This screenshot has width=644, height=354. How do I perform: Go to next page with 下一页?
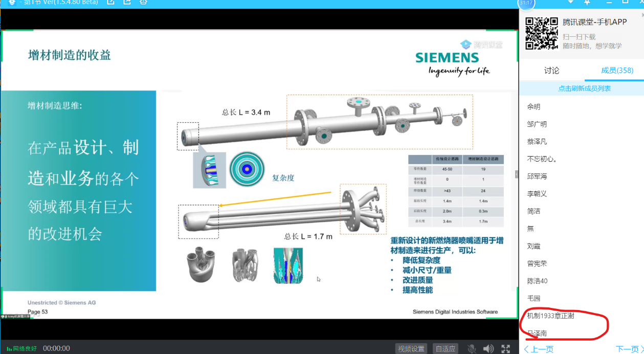(629, 349)
